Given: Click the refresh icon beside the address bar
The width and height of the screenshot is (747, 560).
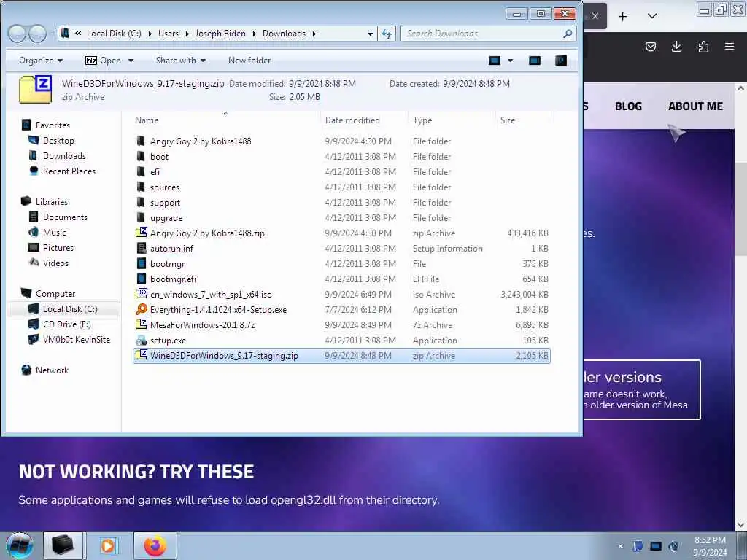Looking at the screenshot, I should (x=387, y=34).
